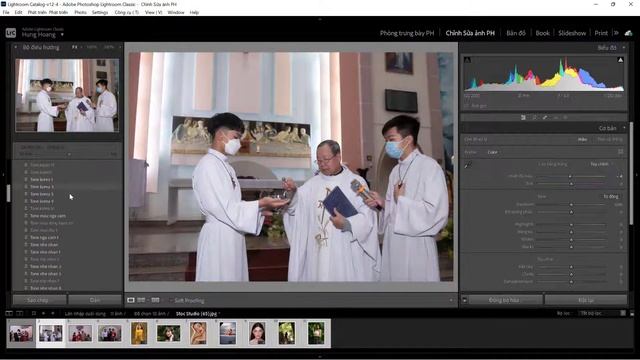
Task: Show more modules via double-arrow icon
Action: pyautogui.click(x=616, y=33)
